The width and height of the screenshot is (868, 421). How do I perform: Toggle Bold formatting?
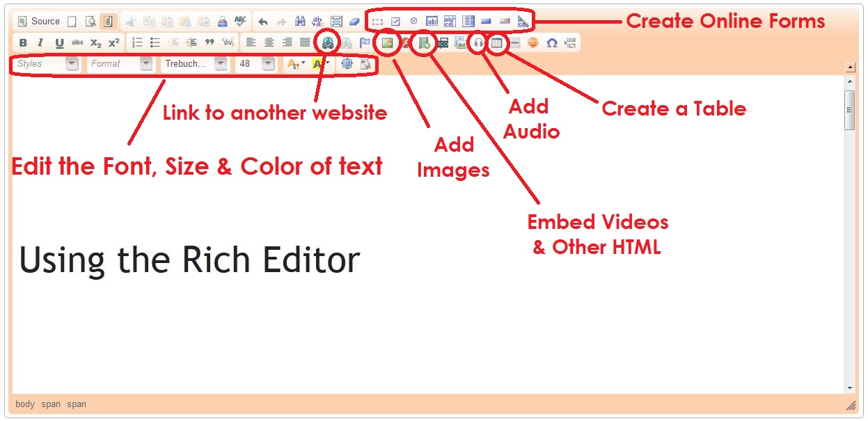coord(23,42)
